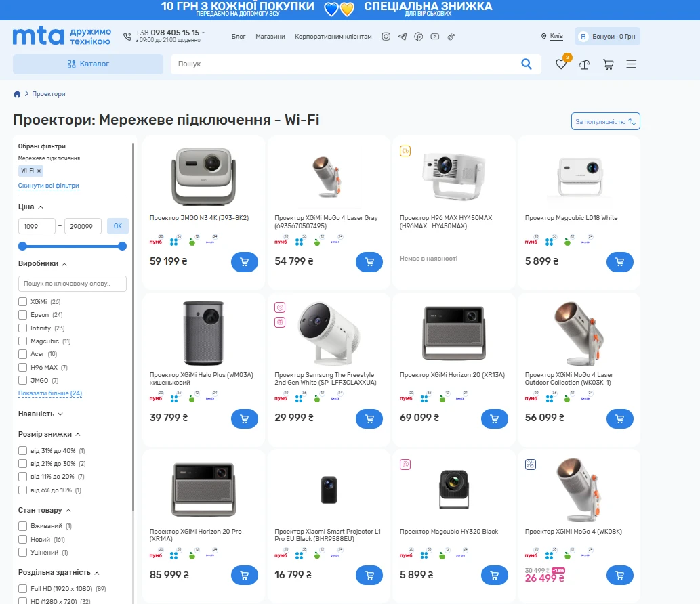This screenshot has width=700, height=604.
Task: Open Корпоративним клієнтам page
Action: 333,37
